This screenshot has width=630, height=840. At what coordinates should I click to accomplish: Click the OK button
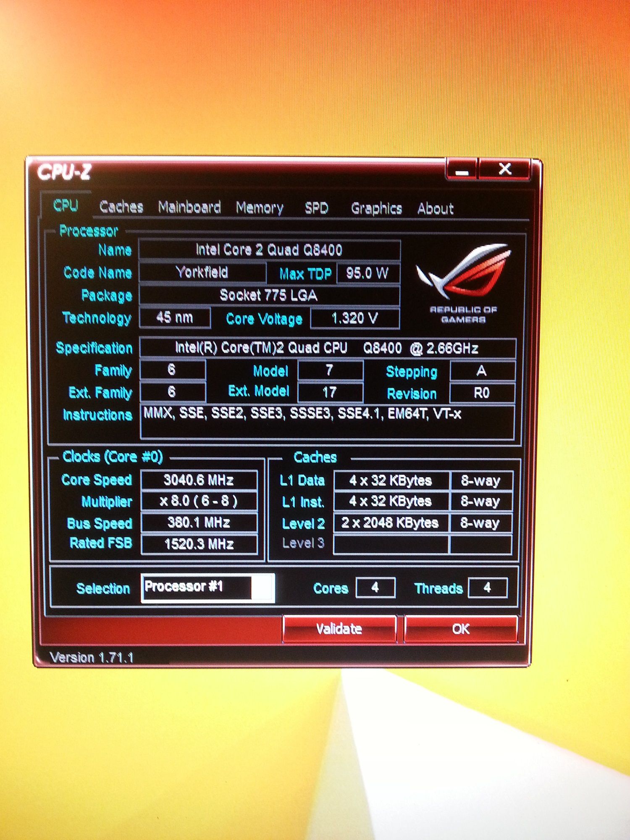tap(460, 629)
